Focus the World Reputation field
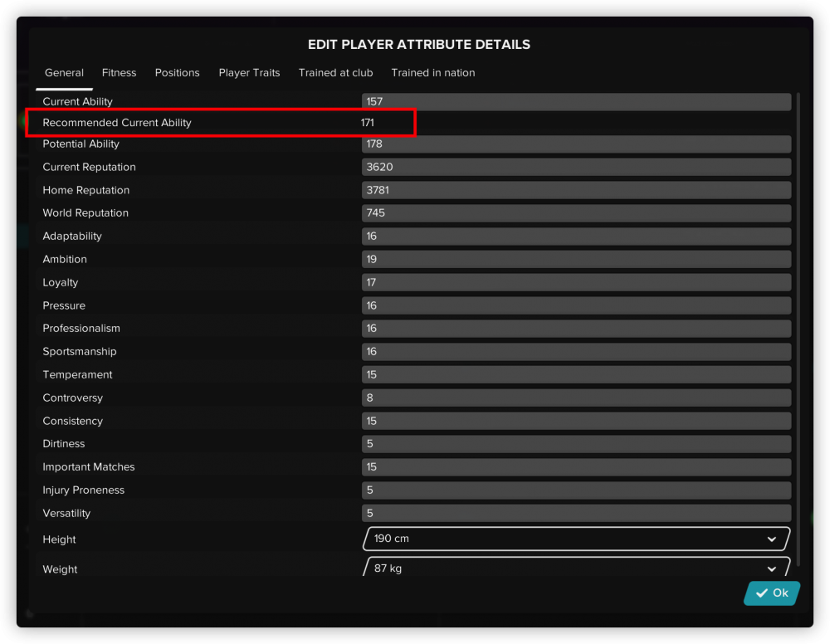 pos(576,213)
